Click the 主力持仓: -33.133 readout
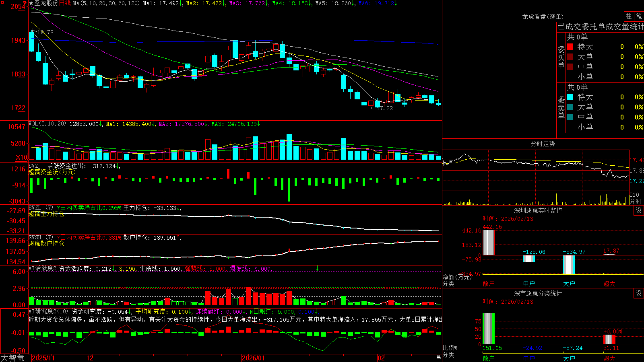The width and height of the screenshot is (644, 362). tap(152, 208)
